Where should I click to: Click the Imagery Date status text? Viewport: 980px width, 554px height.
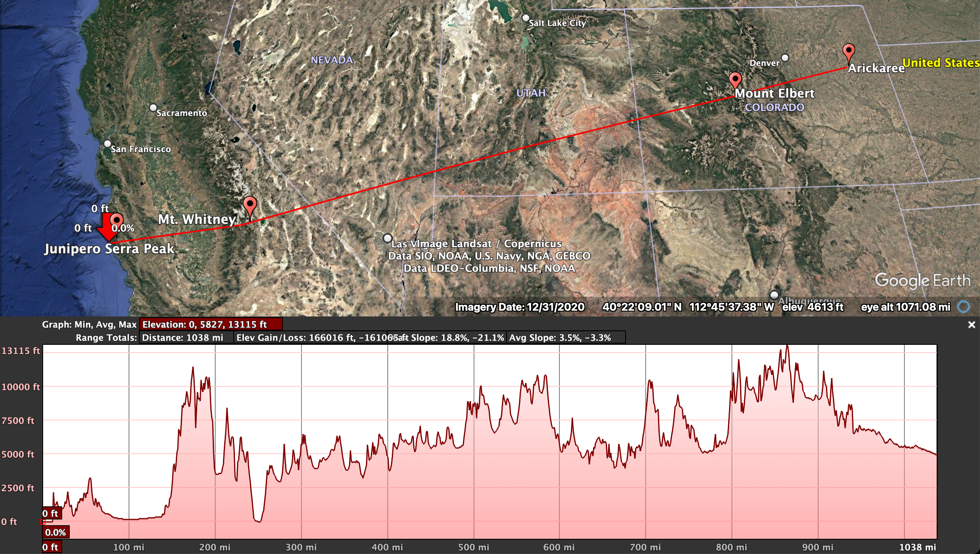(x=520, y=307)
